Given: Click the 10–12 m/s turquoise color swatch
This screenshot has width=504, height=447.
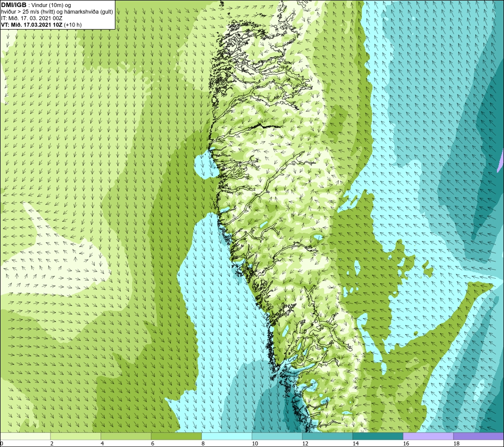Looking at the screenshot, I should pyautogui.click(x=277, y=436).
